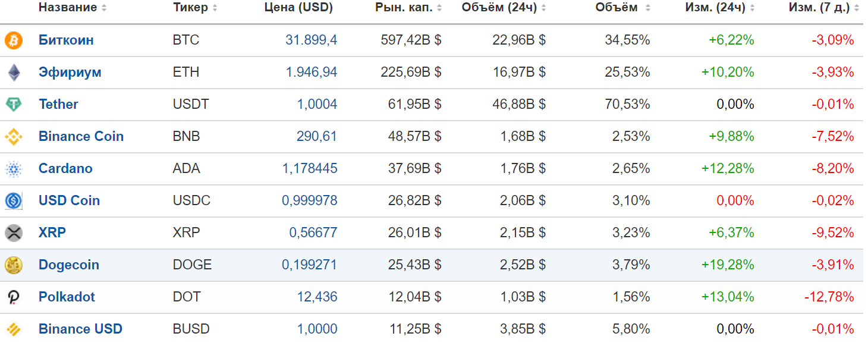
Task: Click the Binance Coin logo icon
Action: click(x=13, y=137)
